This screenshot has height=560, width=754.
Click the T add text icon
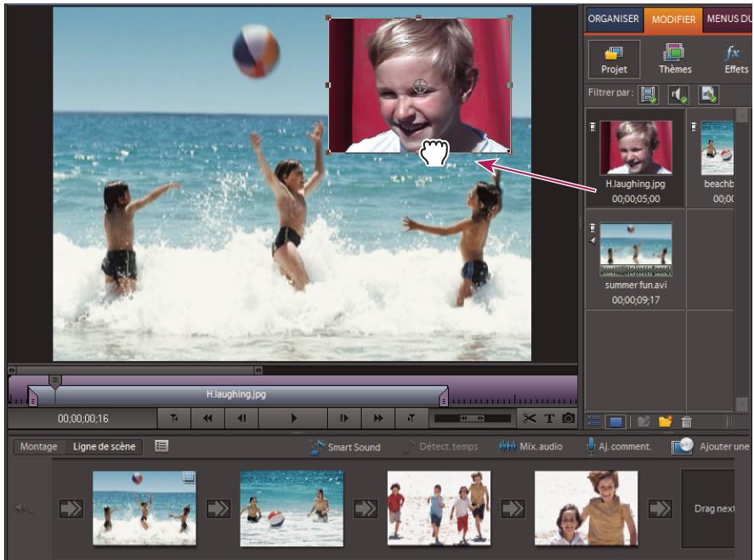549,419
